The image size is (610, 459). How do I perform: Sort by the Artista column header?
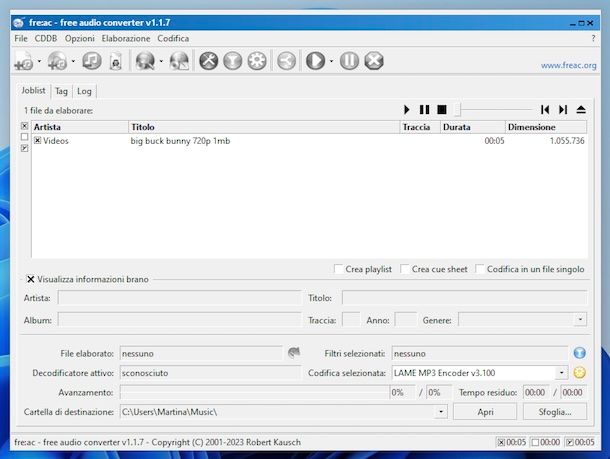[x=80, y=127]
